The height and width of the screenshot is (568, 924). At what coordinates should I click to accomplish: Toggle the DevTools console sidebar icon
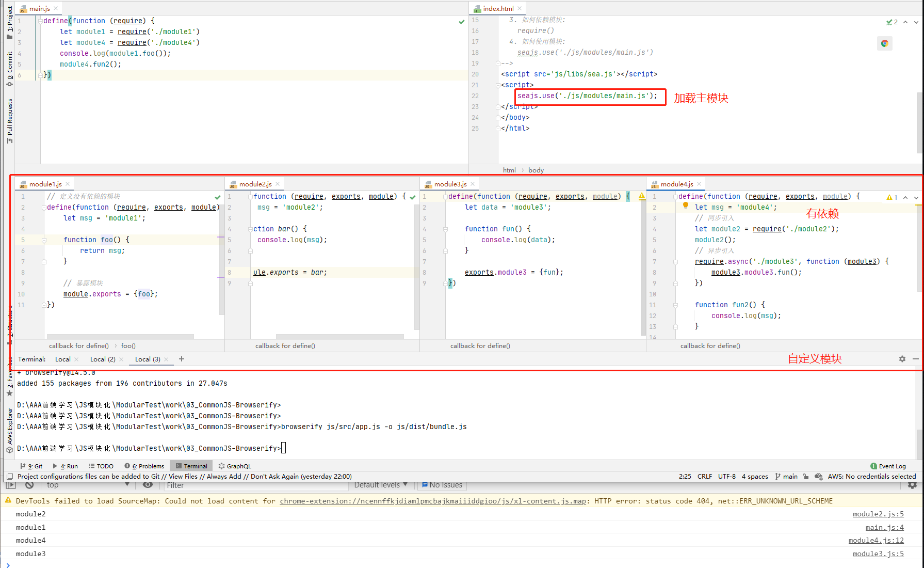(x=10, y=485)
